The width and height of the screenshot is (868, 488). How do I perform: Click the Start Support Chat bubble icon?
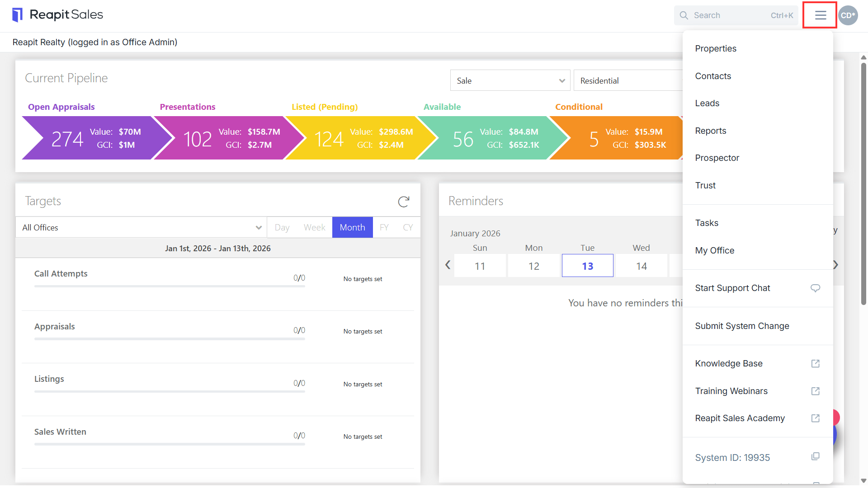click(x=815, y=288)
